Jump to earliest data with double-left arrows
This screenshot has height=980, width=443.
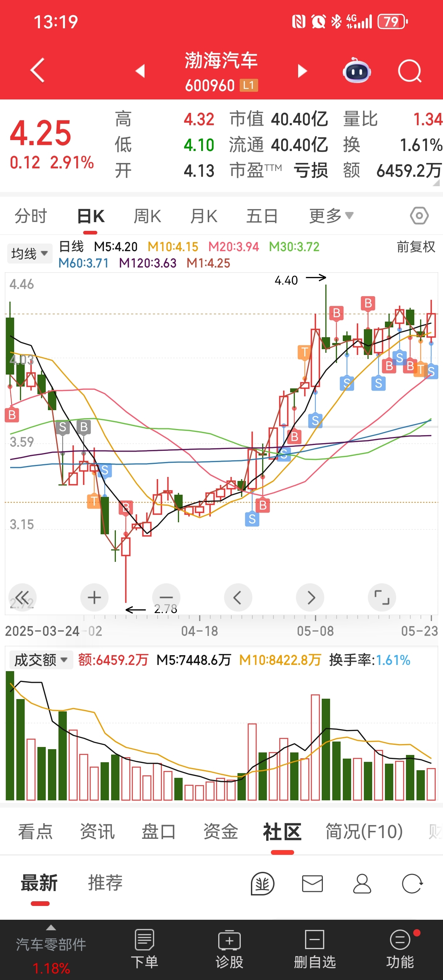22,597
